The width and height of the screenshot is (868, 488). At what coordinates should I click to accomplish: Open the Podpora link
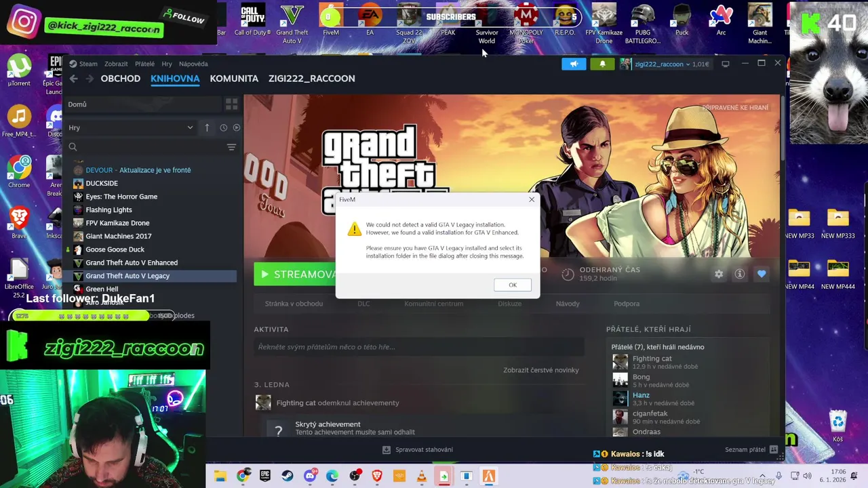627,304
